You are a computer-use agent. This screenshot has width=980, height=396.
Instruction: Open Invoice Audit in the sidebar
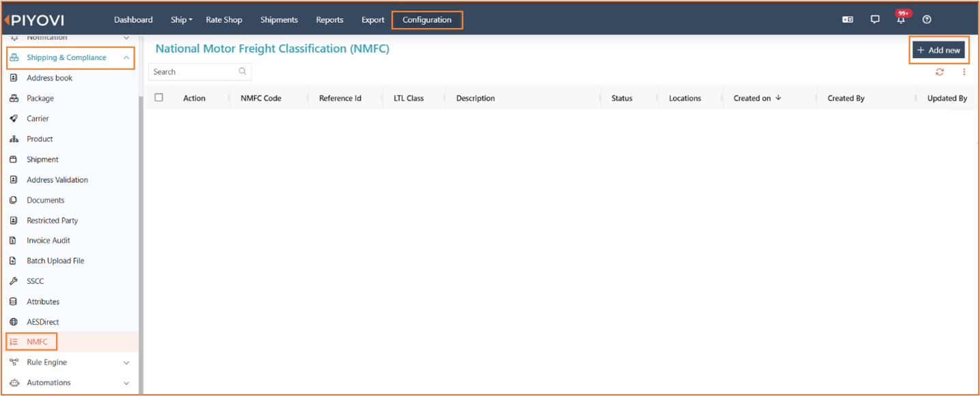click(x=49, y=240)
